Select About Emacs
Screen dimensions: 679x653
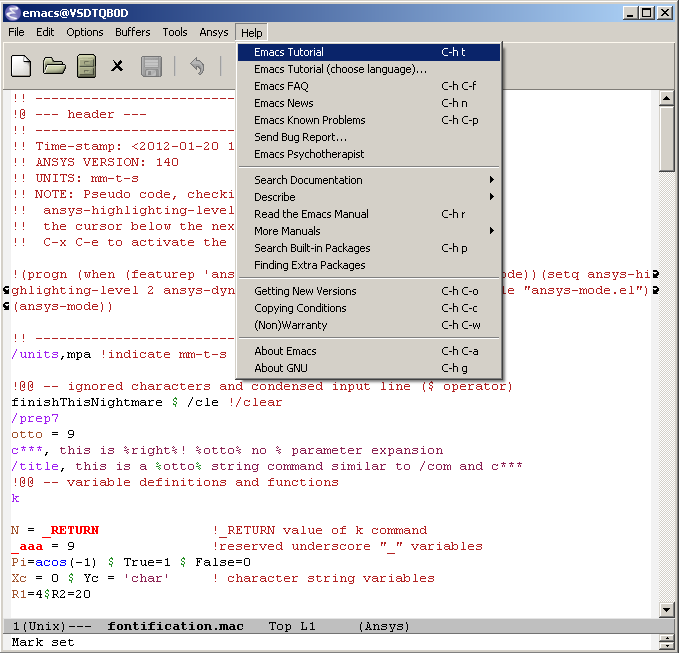click(x=369, y=351)
